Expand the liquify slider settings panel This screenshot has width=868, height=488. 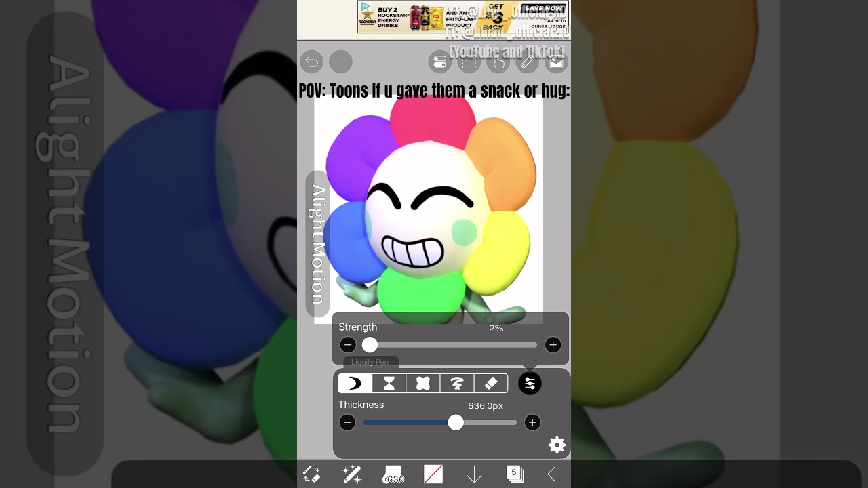[530, 384]
